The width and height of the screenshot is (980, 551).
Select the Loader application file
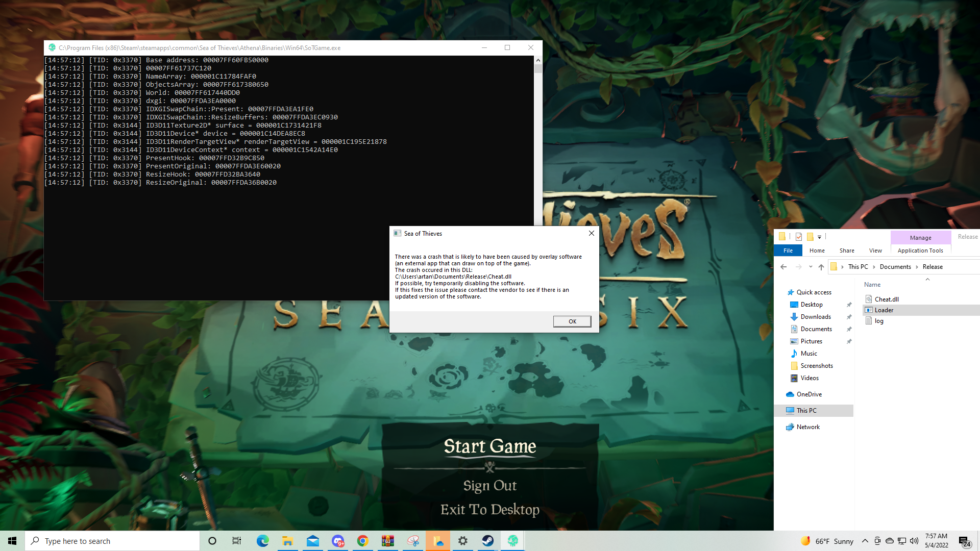[x=884, y=310]
